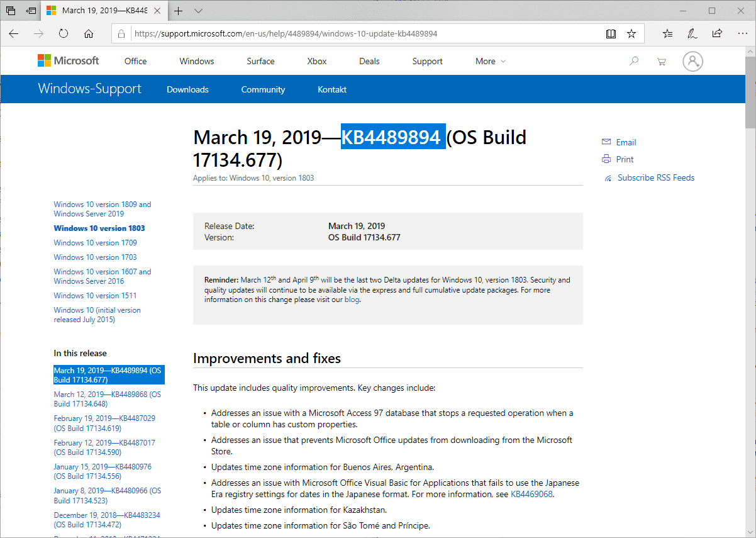Go to the home page

coord(89,34)
